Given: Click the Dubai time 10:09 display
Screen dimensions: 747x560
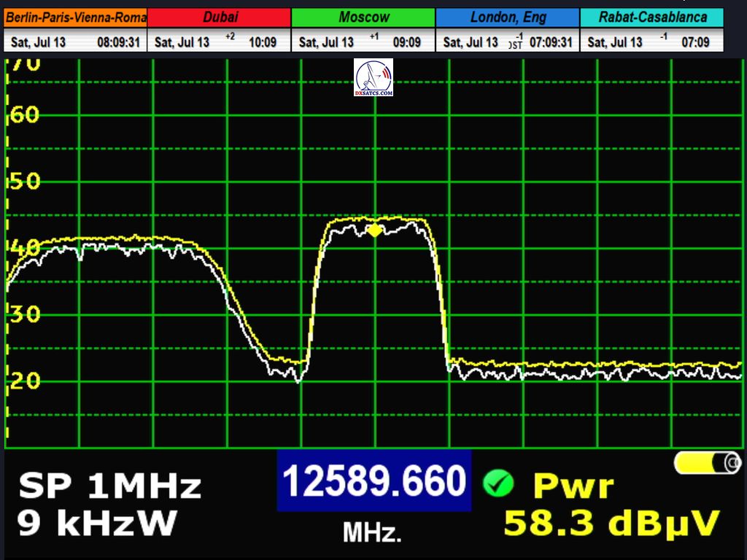Looking at the screenshot, I should click(x=262, y=42).
